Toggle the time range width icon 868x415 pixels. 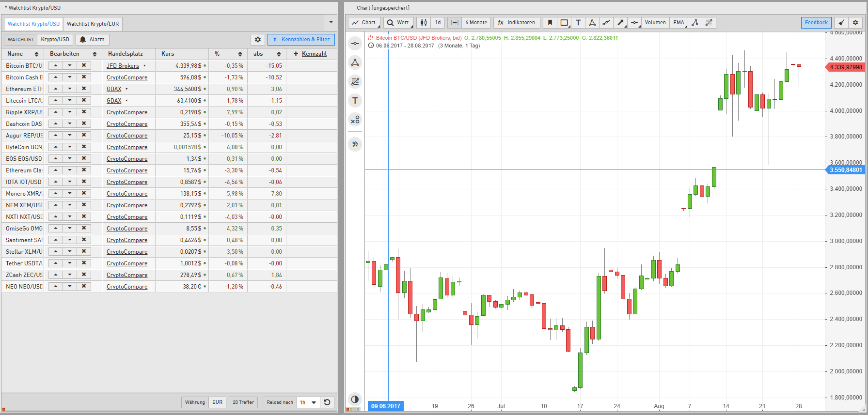click(455, 23)
